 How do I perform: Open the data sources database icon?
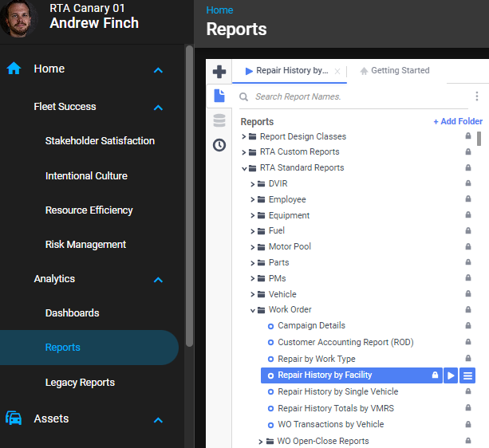click(219, 120)
